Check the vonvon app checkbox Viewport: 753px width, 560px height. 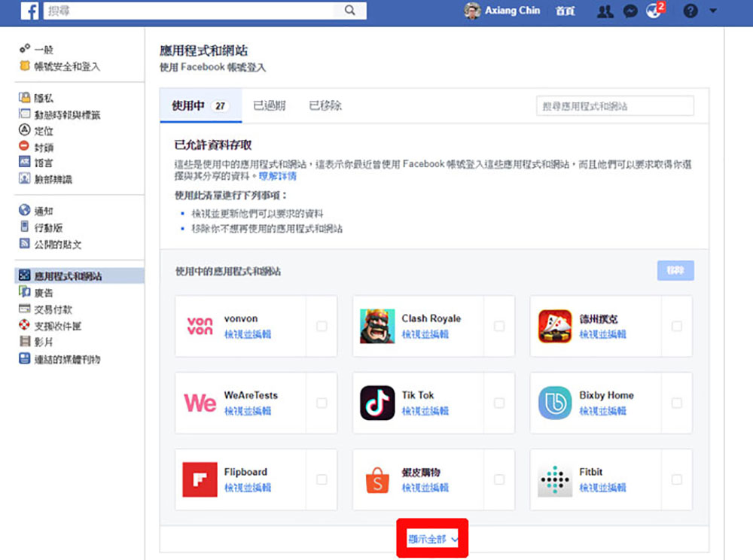322,327
